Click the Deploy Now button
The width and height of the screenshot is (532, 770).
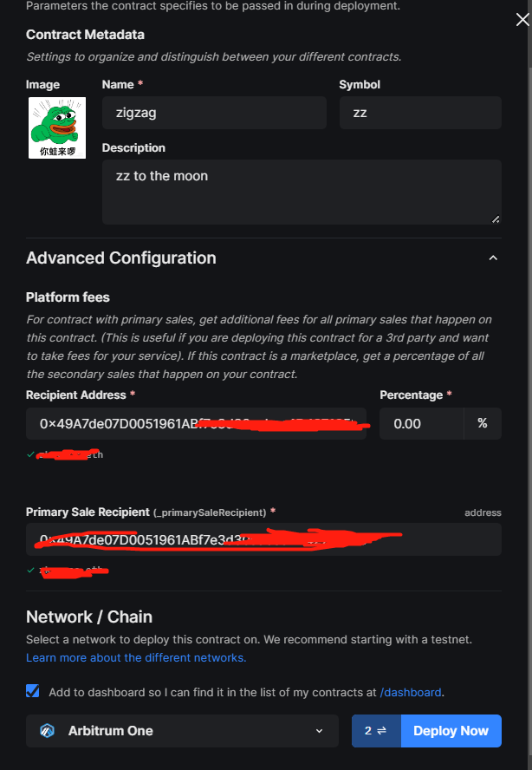click(451, 731)
